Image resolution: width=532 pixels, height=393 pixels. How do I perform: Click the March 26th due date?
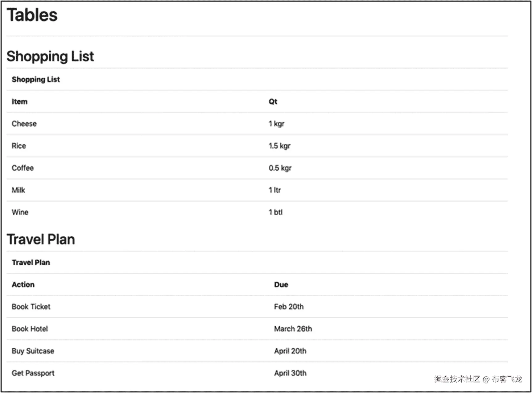(x=293, y=329)
